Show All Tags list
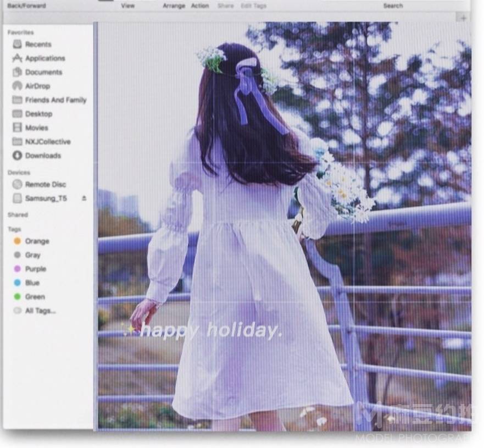Image resolution: width=484 pixels, height=448 pixels. (x=40, y=311)
